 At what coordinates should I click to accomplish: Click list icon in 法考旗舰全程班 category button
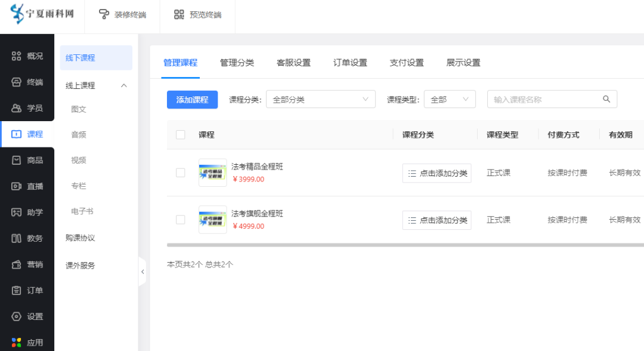[x=412, y=220]
